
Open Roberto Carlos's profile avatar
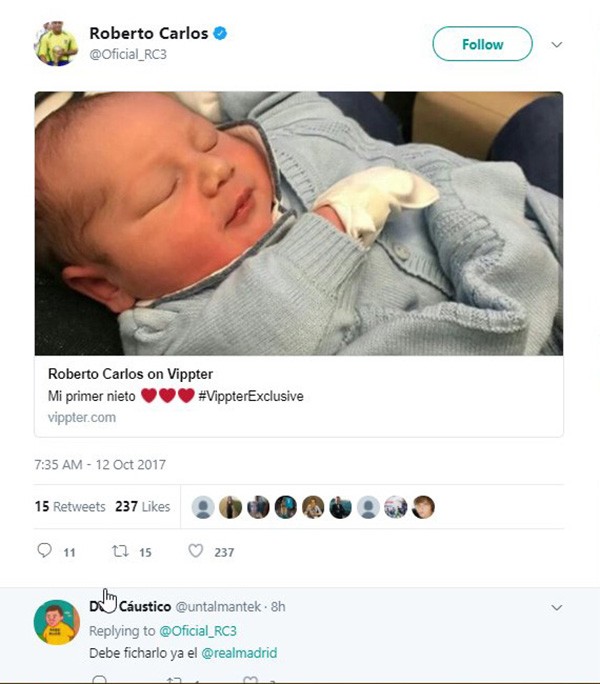point(56,44)
